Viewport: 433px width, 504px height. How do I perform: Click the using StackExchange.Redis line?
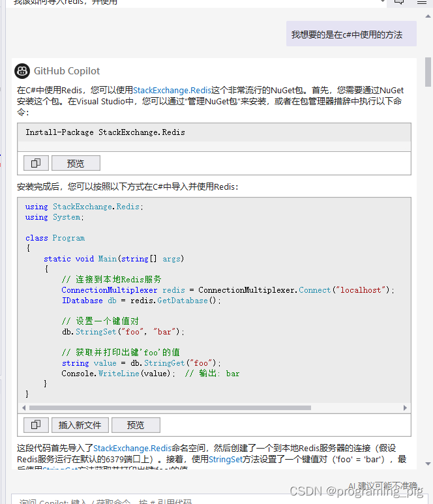(84, 207)
